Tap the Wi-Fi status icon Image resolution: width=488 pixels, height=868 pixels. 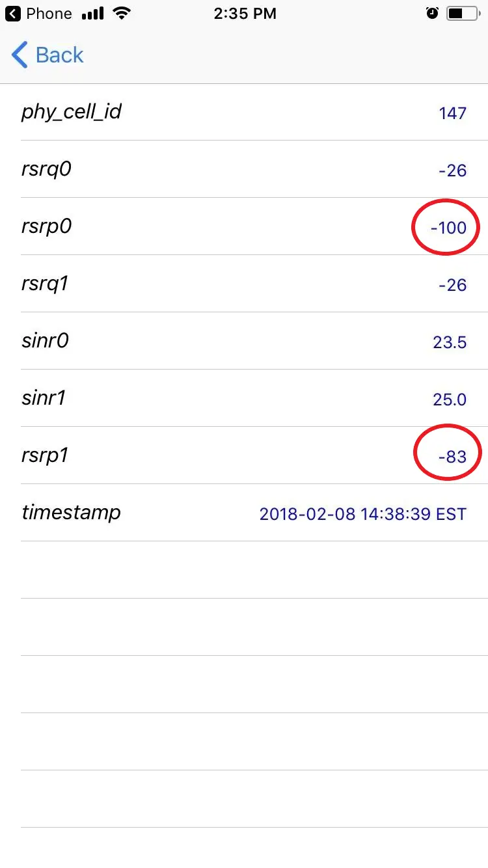[120, 13]
